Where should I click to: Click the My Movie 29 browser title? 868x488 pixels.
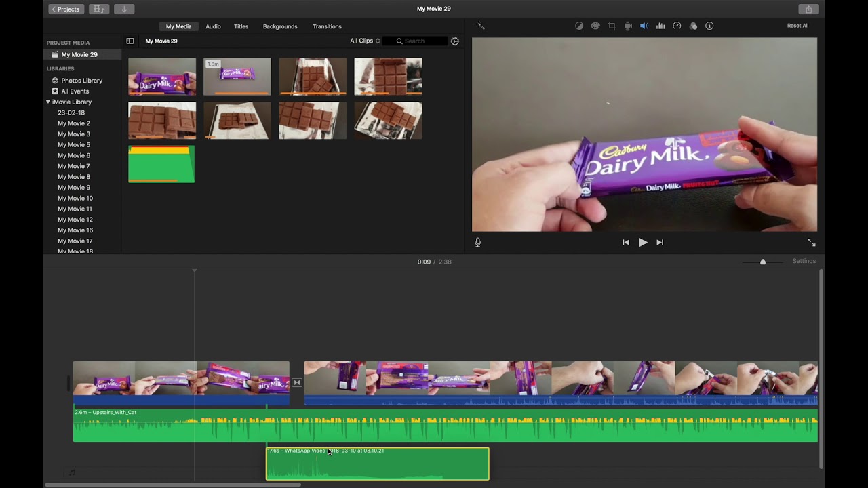pyautogui.click(x=161, y=41)
